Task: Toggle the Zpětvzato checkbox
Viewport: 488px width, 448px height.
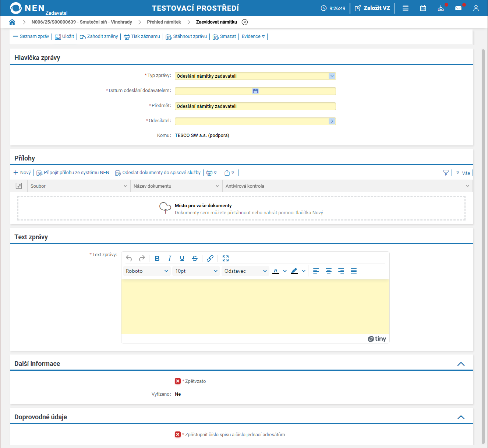Action: coord(178,381)
